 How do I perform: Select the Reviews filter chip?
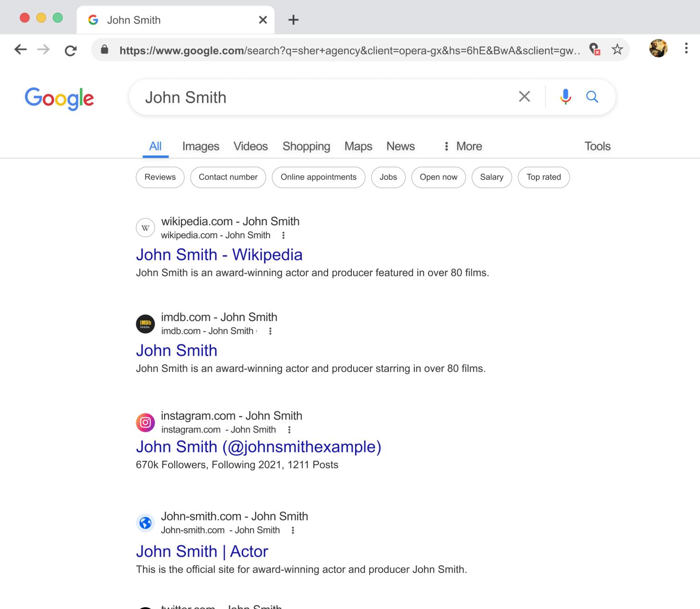[160, 177]
